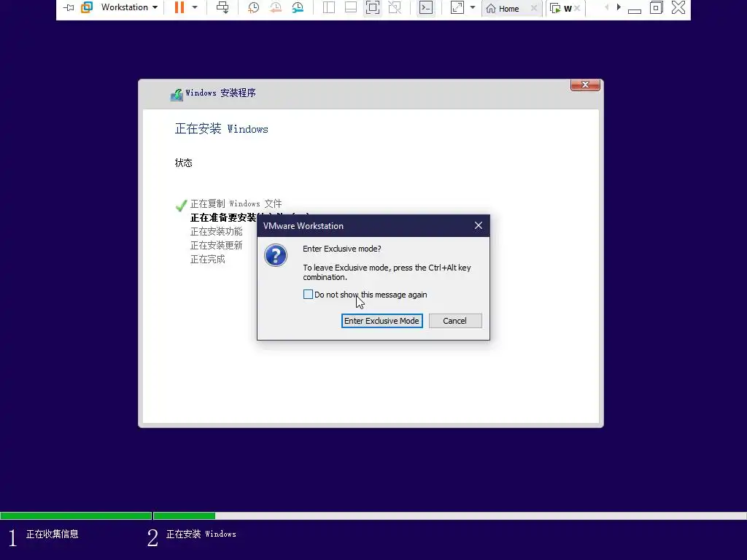Close the Windows setup window
The image size is (747, 560).
(585, 85)
